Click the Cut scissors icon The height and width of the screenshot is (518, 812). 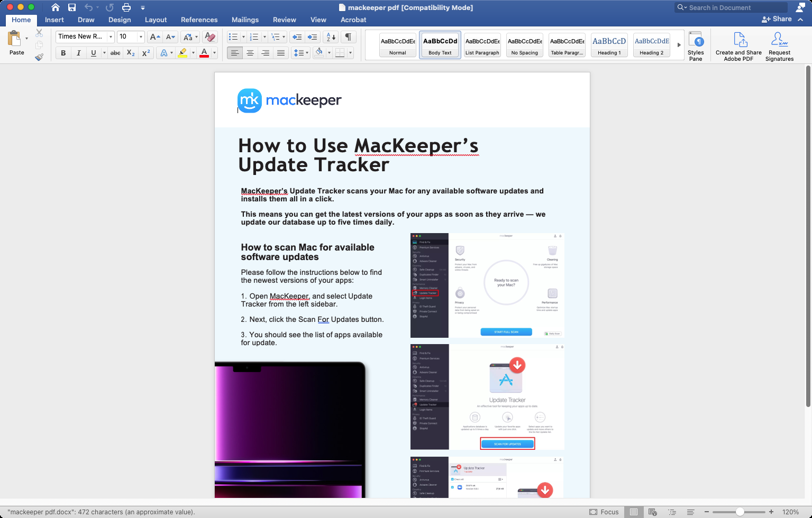tap(39, 33)
